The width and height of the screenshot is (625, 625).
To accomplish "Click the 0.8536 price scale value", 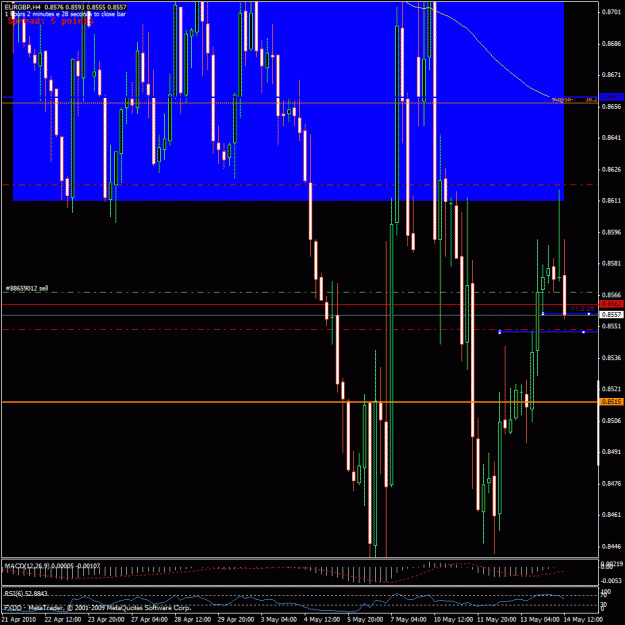I will pyautogui.click(x=611, y=358).
